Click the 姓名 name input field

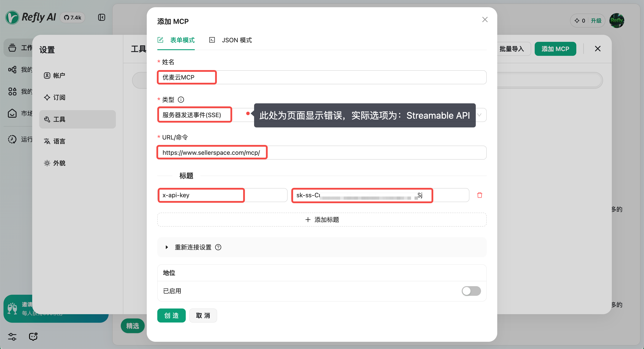coord(322,77)
